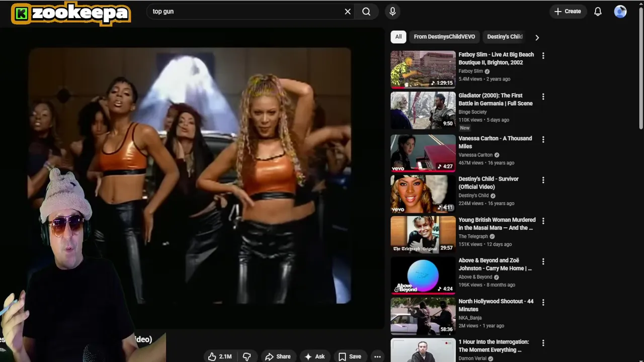Open the Destiny's Child Survivor thumbnail

pos(423,194)
